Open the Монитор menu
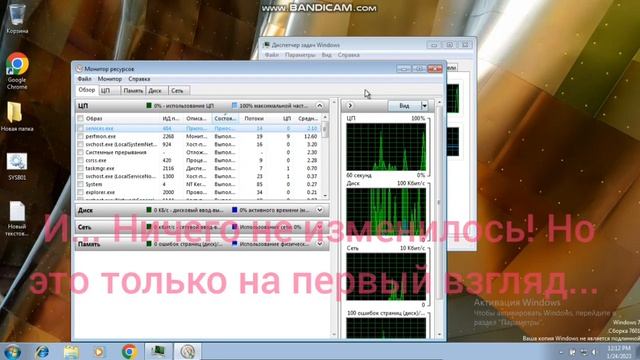Screen dimensions: 640x360 tap(110, 79)
